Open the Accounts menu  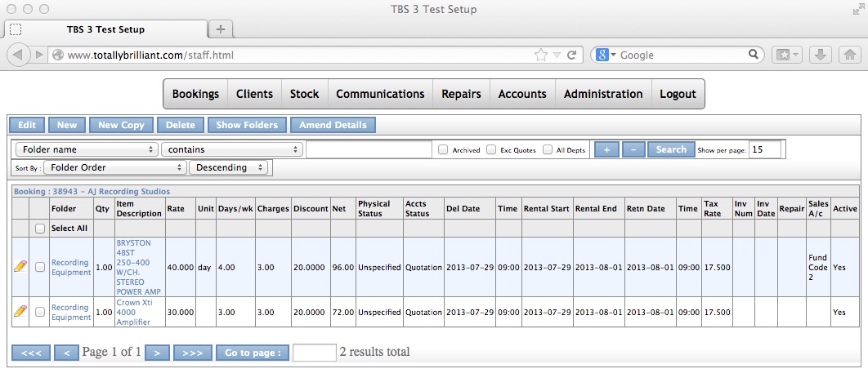pos(522,94)
